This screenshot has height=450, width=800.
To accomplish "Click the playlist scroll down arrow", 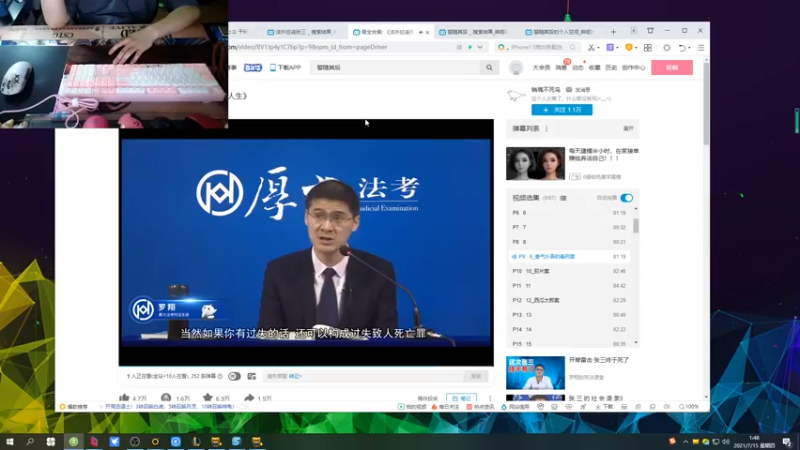I will pos(636,343).
